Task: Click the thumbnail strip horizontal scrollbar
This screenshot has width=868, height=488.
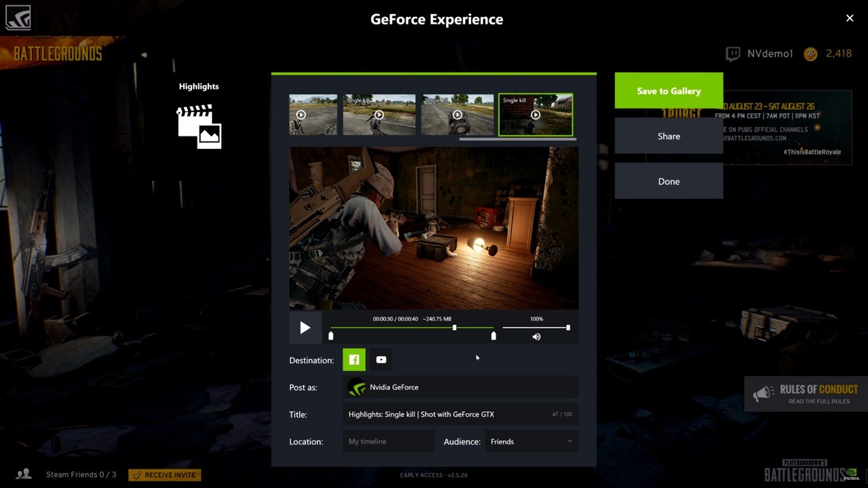Action: (518, 139)
